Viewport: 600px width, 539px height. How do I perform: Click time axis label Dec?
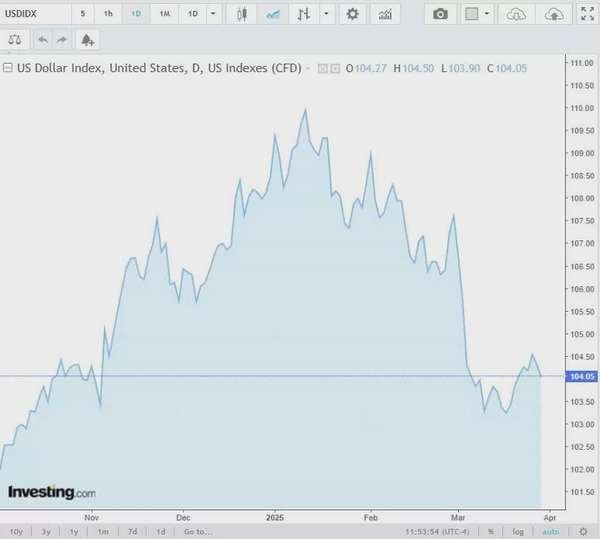pyautogui.click(x=183, y=518)
